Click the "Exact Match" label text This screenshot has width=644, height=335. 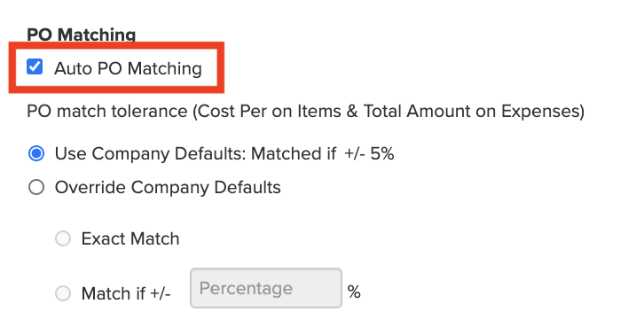tap(130, 238)
